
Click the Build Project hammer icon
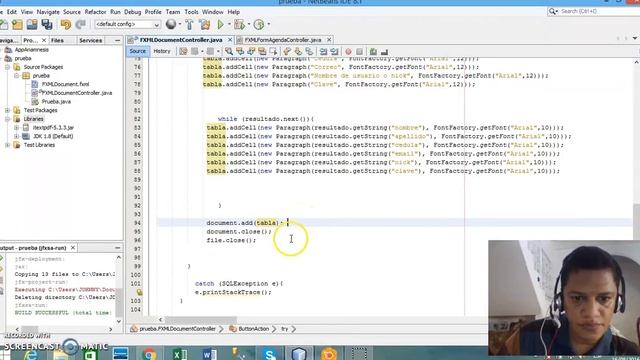(x=189, y=24)
